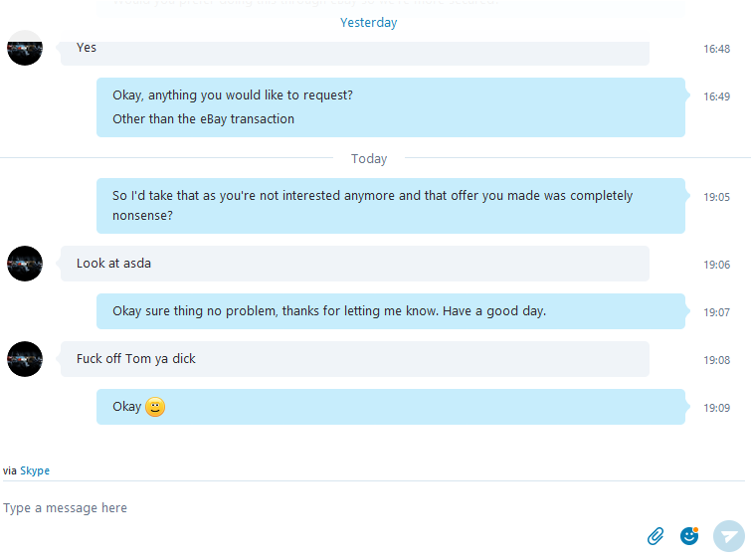Click the smiley emoticon in 'Okay' message

[155, 407]
